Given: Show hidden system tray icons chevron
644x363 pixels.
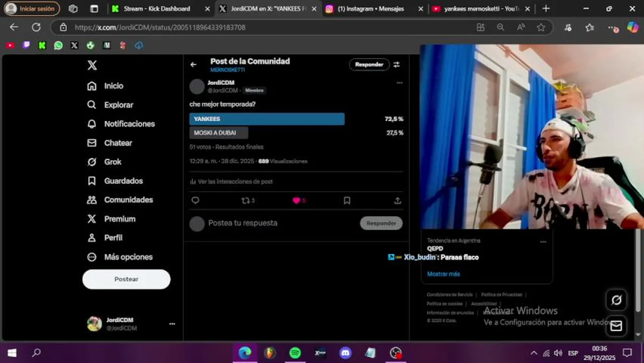Looking at the screenshot, I should tap(534, 353).
